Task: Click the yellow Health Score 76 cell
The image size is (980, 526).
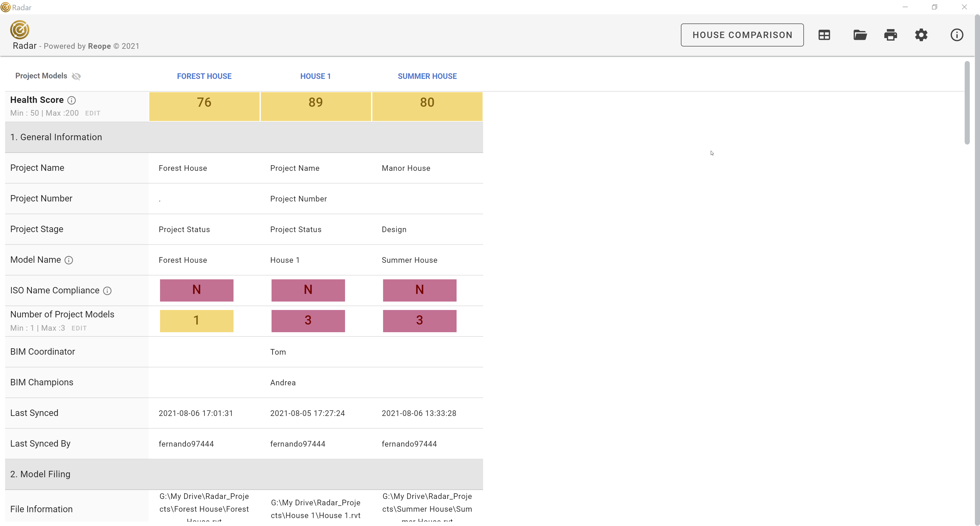Action: [204, 106]
